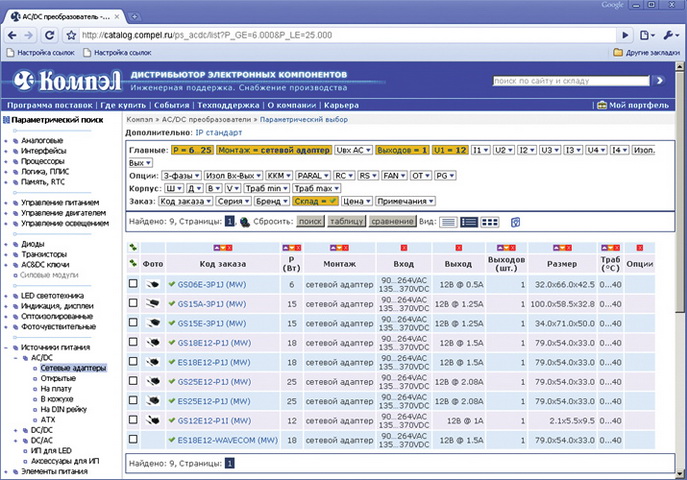Switch to the detailed list view icon
The height and width of the screenshot is (480, 687).
469,222
